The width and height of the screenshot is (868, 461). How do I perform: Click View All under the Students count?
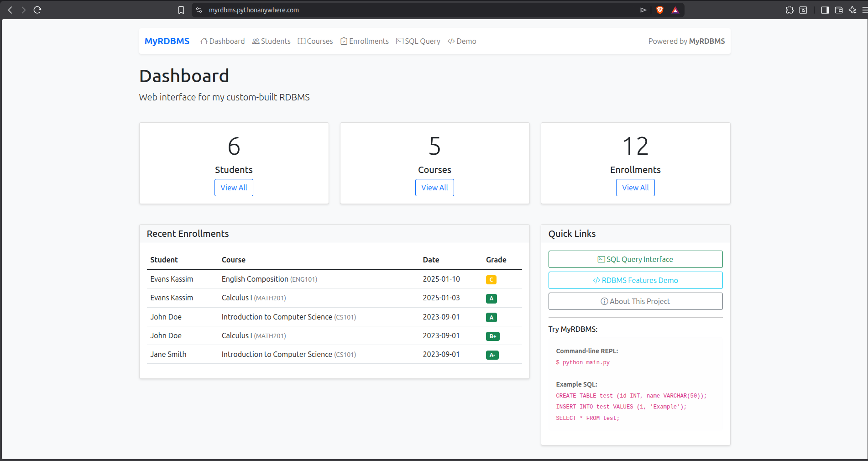[234, 188]
